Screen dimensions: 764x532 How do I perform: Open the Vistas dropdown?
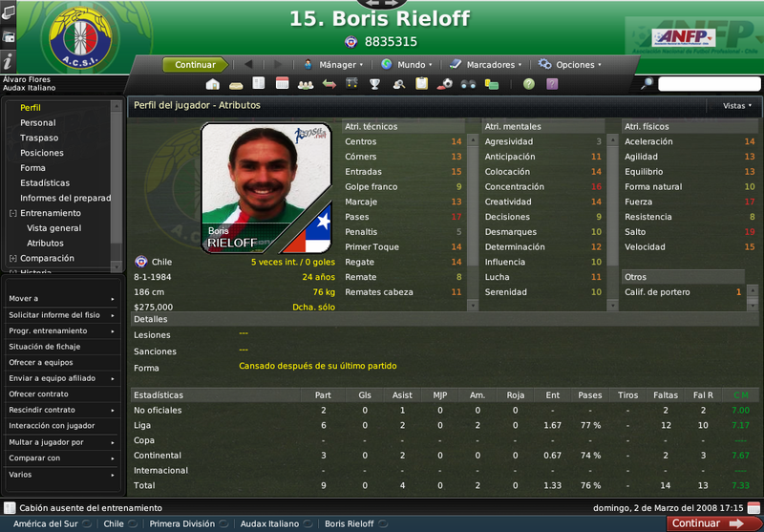pyautogui.click(x=736, y=106)
